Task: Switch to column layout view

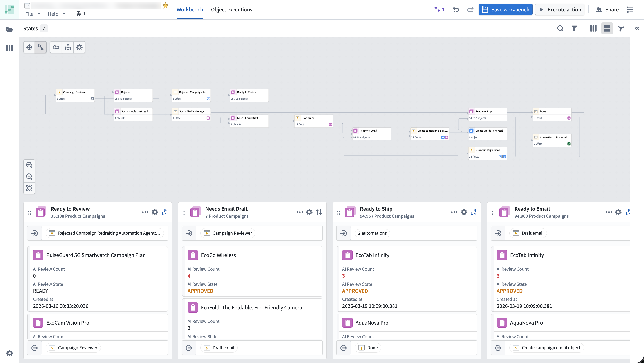Action: pos(593,28)
